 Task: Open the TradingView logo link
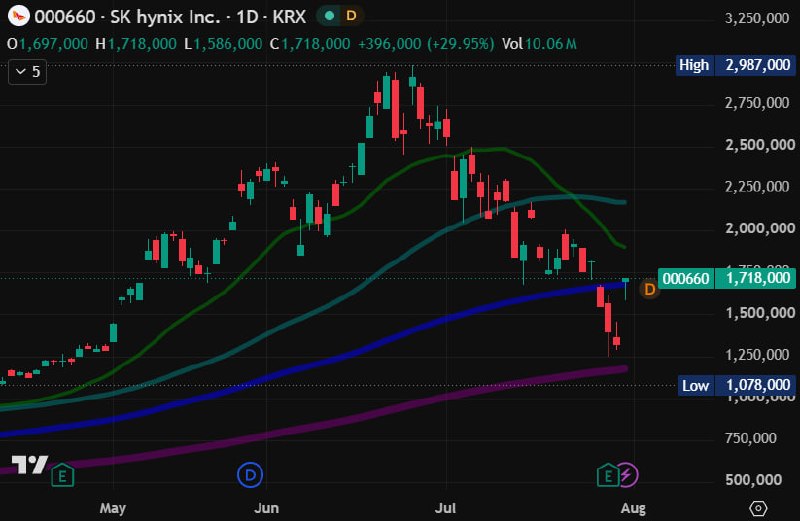pyautogui.click(x=30, y=464)
